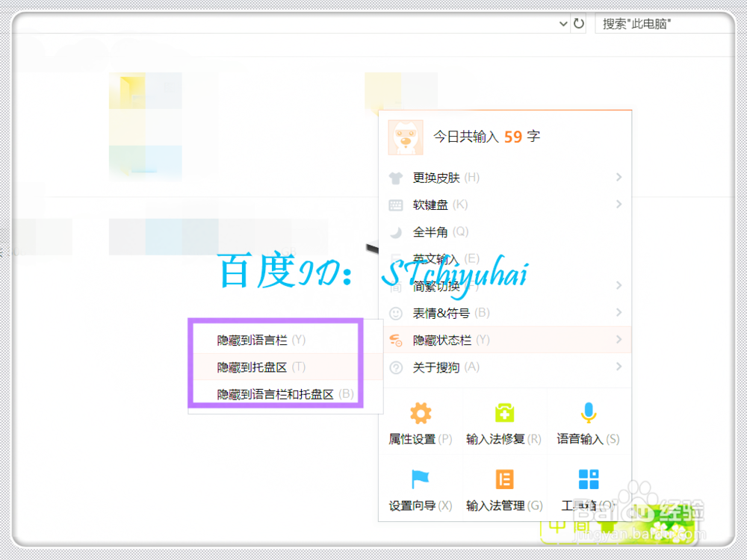Expand the 软键盘 submenu arrow

click(x=619, y=205)
